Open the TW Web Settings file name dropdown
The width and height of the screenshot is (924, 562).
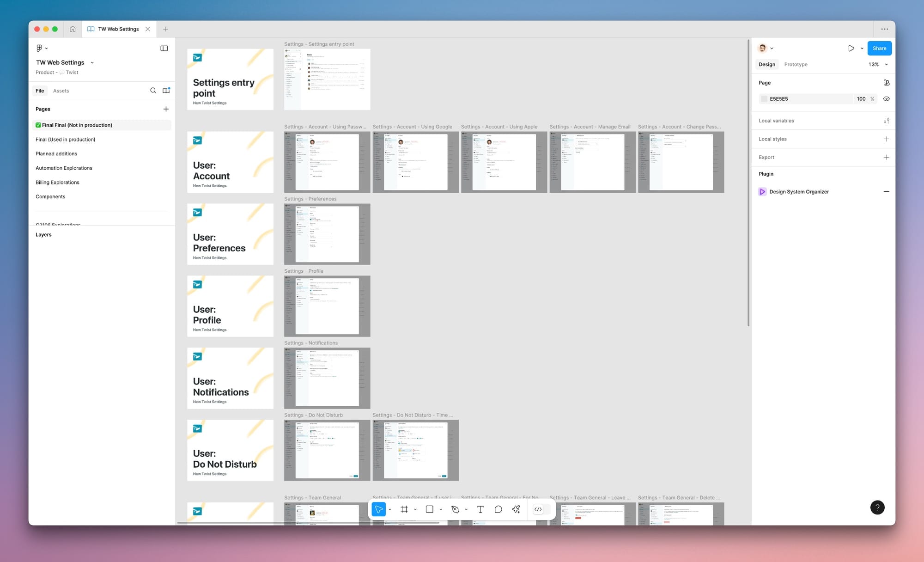click(x=92, y=62)
